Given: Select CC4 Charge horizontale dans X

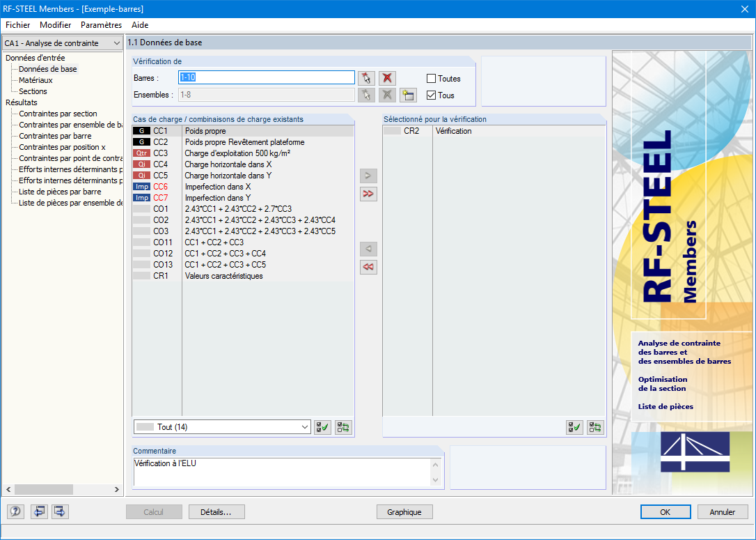Looking at the screenshot, I should pyautogui.click(x=243, y=164).
